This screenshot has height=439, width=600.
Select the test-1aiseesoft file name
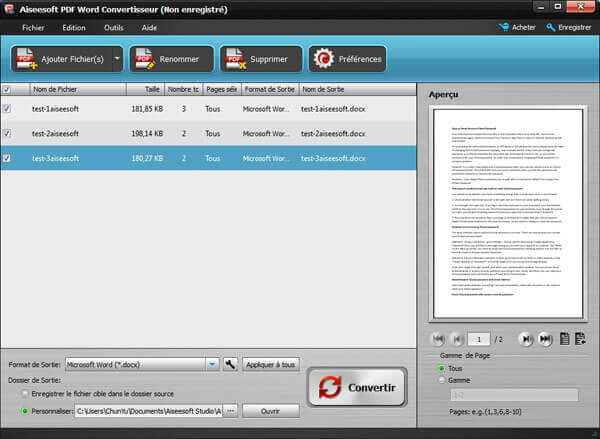pos(55,109)
